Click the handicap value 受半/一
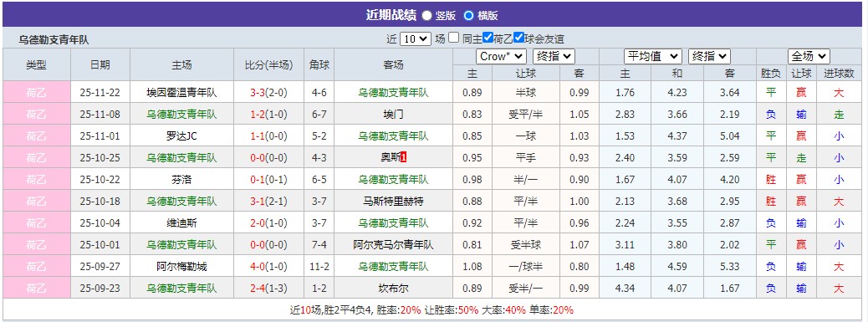 526,289
